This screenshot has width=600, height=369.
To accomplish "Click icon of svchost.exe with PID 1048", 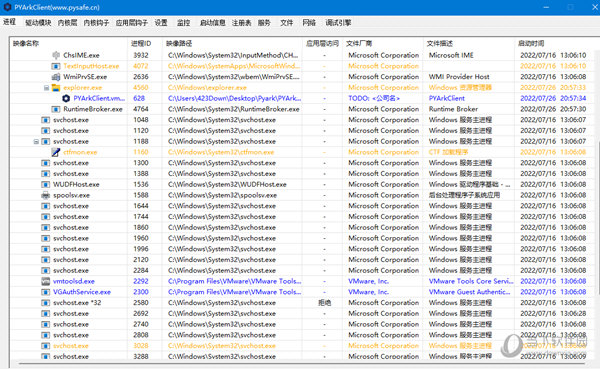I will pos(46,120).
